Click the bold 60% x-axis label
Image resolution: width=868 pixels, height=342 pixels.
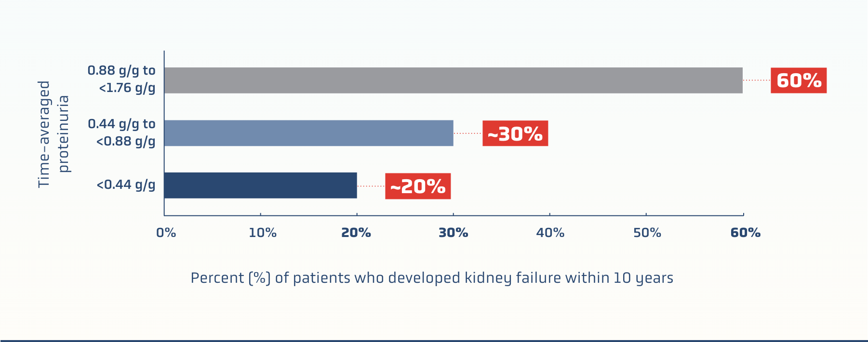746,233
